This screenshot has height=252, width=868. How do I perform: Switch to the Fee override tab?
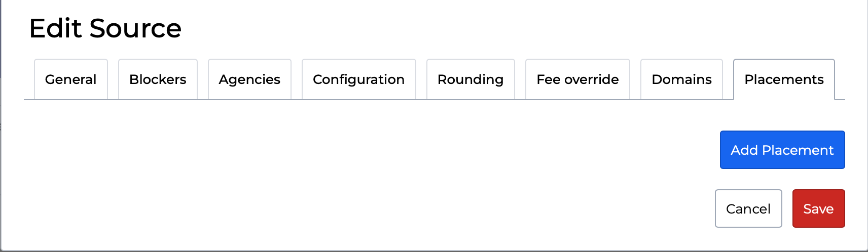click(577, 79)
